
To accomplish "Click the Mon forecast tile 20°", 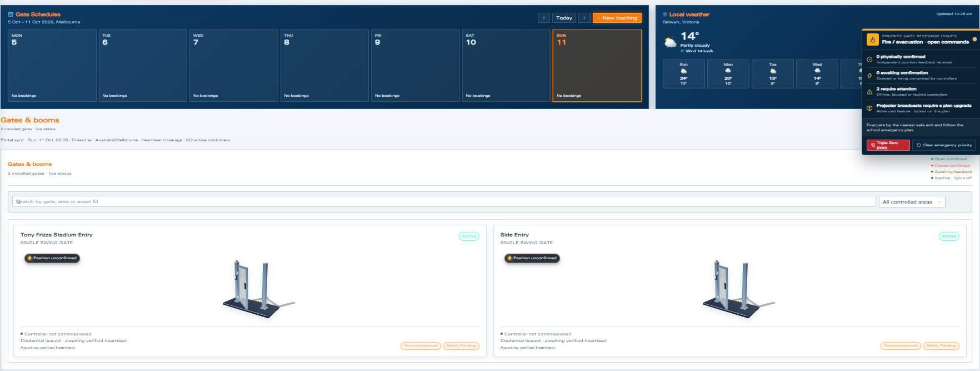I will 728,74.
